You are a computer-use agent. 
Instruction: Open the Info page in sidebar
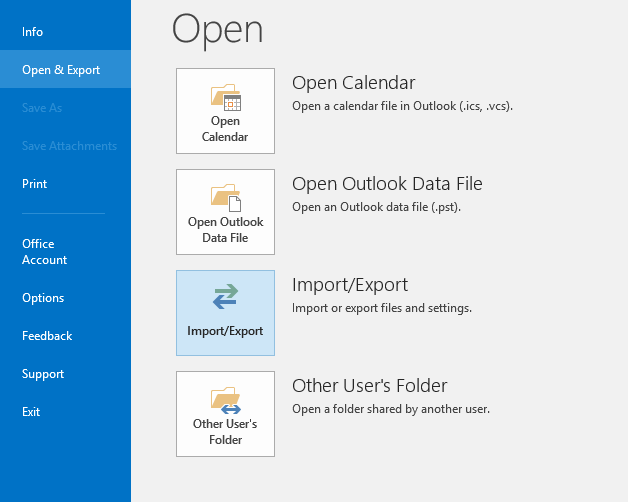[33, 32]
